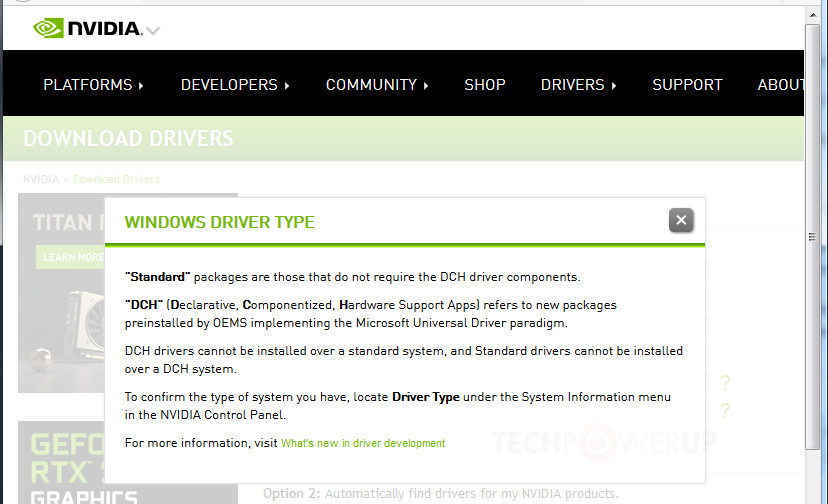
Task: Open the DRIVERS navigation menu
Action: tap(578, 85)
